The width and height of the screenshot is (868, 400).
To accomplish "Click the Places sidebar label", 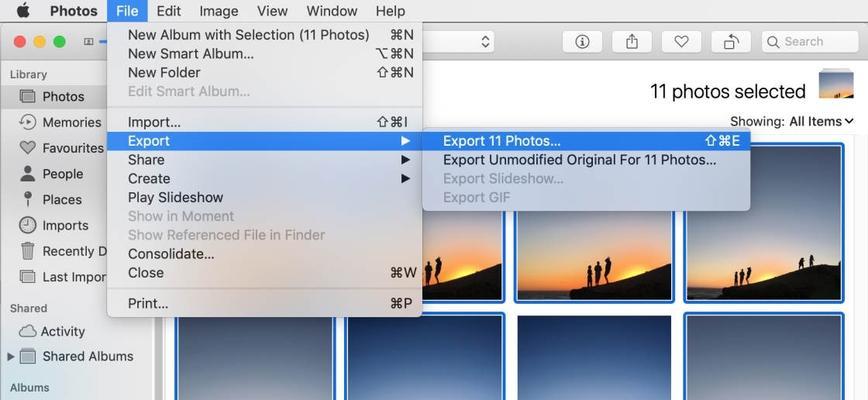I will point(62,199).
